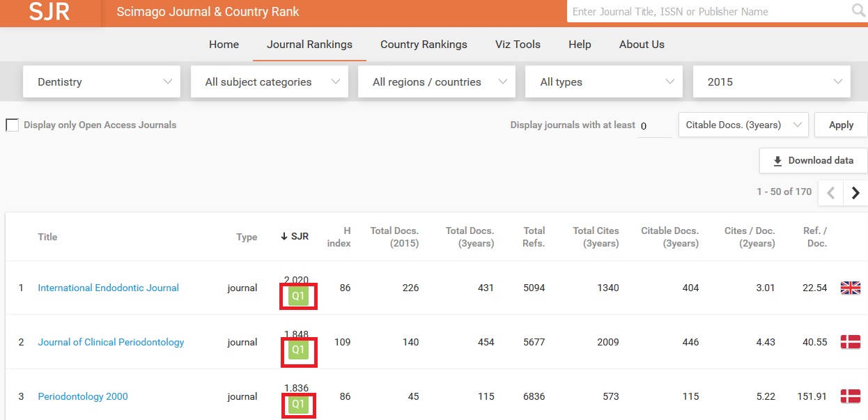Click the SJR logo
The width and height of the screenshot is (868, 420).
point(49,11)
